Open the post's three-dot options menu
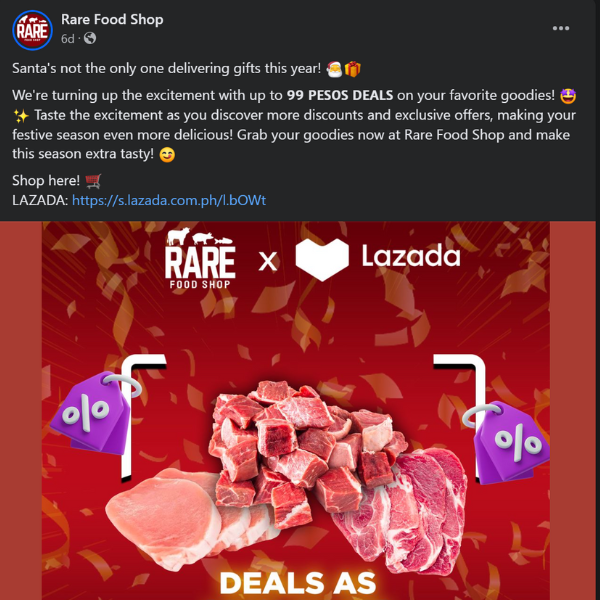The width and height of the screenshot is (600, 600). click(561, 28)
